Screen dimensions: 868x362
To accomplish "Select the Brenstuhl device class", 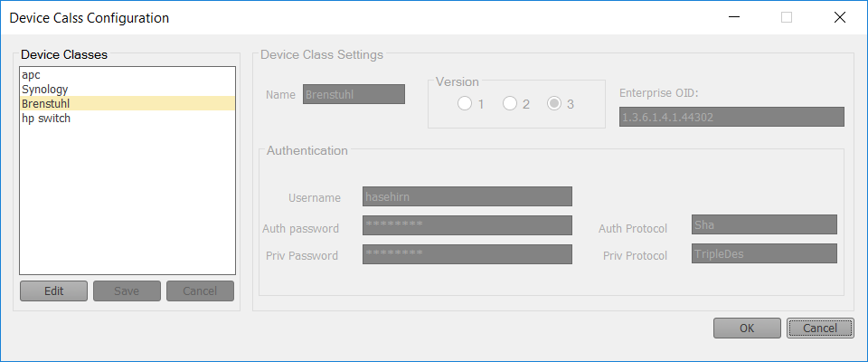I will tap(127, 103).
